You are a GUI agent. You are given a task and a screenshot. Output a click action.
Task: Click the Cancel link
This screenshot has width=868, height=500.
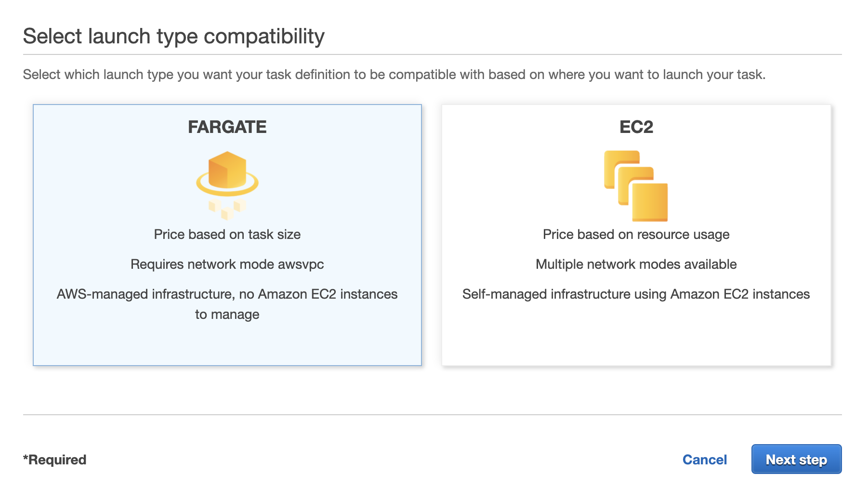(x=704, y=459)
